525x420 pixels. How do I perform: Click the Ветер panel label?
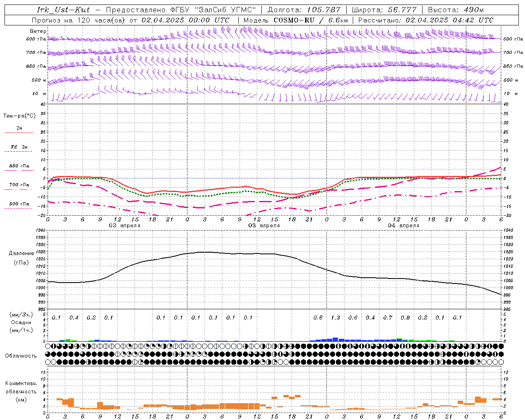38,31
